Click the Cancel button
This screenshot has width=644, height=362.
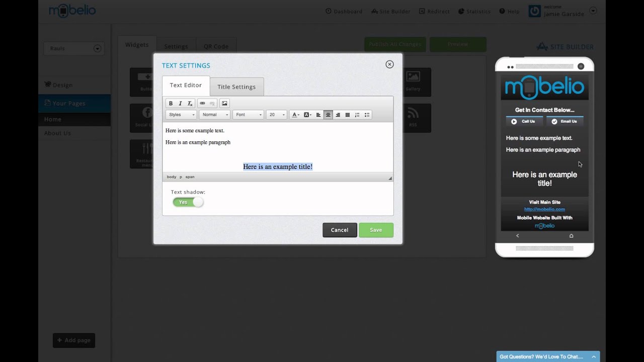(x=340, y=230)
